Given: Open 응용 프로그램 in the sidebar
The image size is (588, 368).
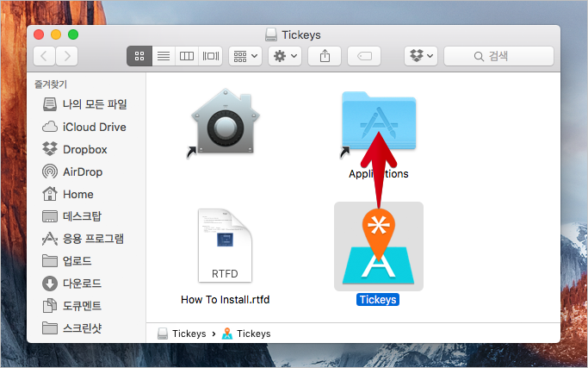Looking at the screenshot, I should 83,239.
